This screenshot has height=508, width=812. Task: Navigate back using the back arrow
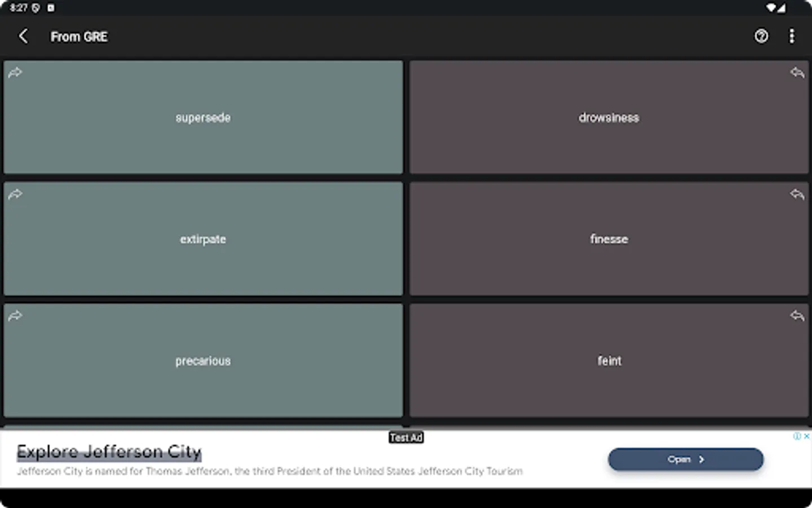point(24,36)
